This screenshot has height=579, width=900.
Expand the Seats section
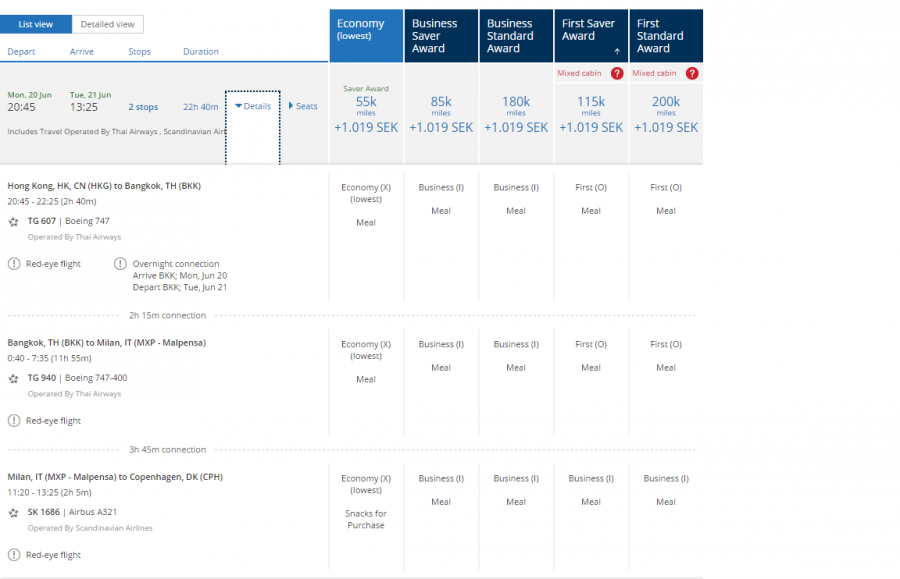pyautogui.click(x=303, y=106)
